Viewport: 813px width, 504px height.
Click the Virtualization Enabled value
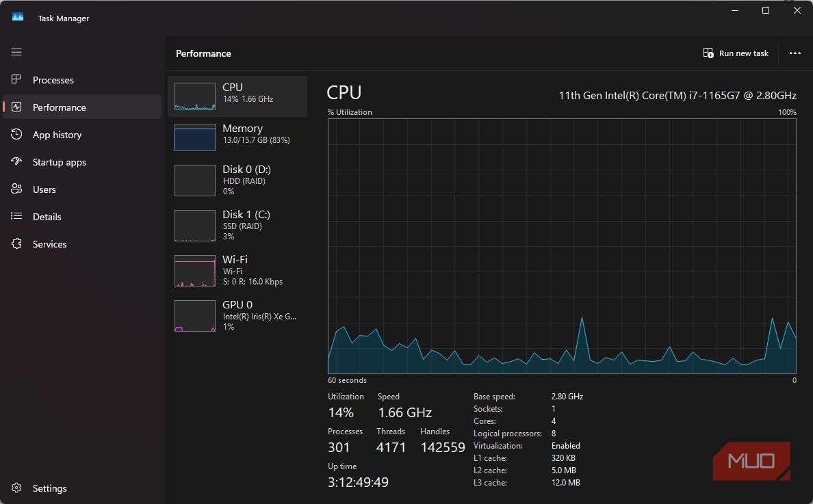click(x=566, y=445)
